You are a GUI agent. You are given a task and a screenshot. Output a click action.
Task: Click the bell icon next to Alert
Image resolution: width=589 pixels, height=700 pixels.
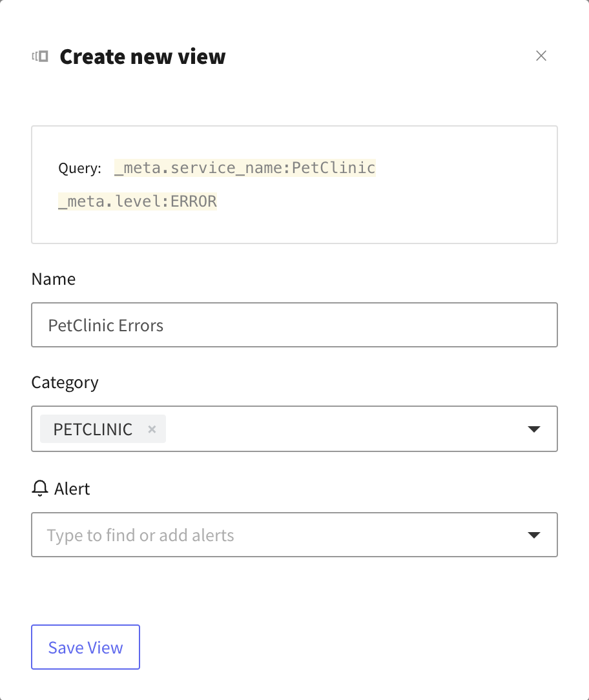pyautogui.click(x=40, y=488)
